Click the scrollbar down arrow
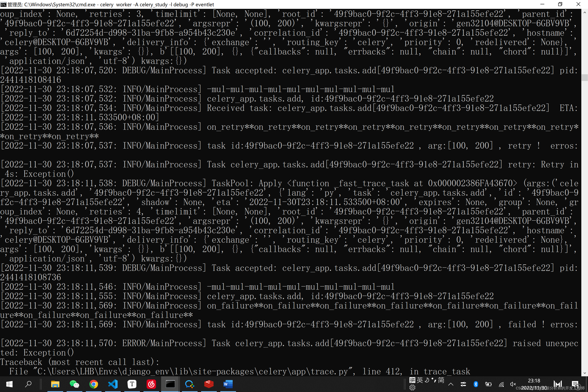 (584, 373)
